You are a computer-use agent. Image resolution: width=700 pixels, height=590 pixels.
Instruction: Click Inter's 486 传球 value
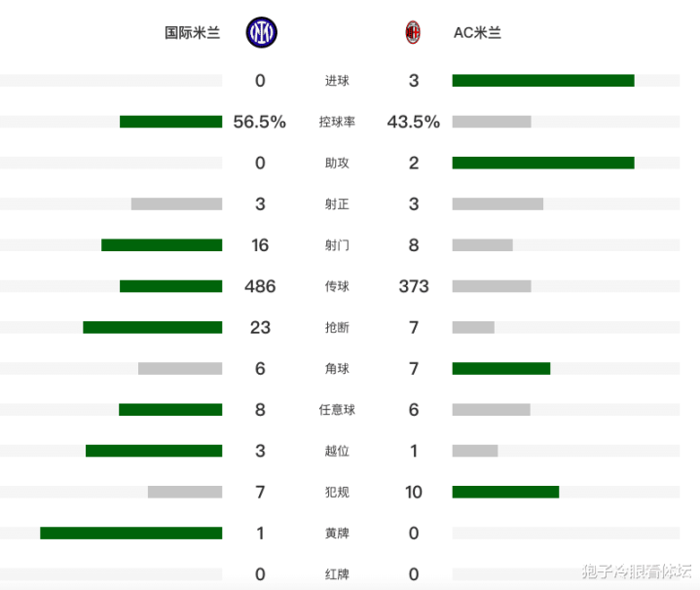coord(260,286)
